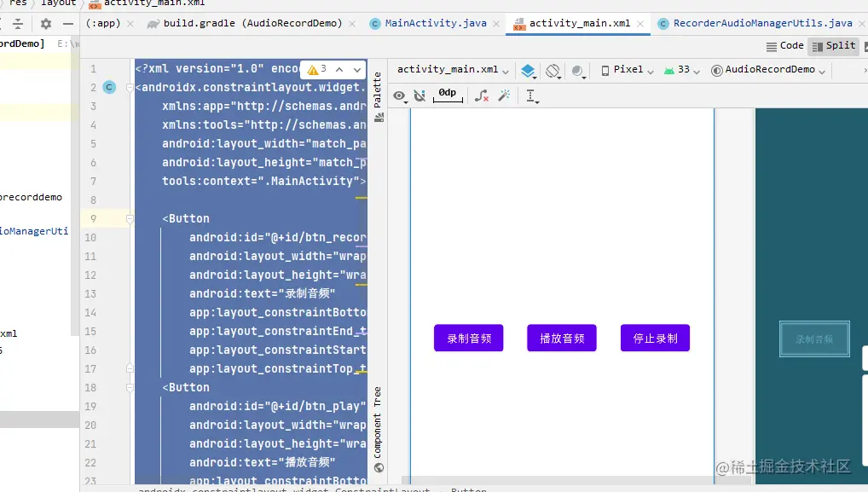This screenshot has height=492, width=868.
Task: Clear all constraints icon
Action: coord(482,96)
